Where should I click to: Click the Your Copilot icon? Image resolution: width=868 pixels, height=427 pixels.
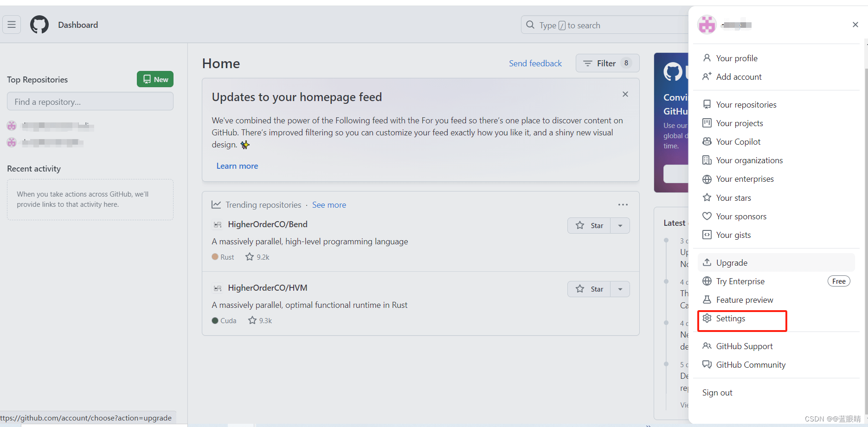pos(707,141)
